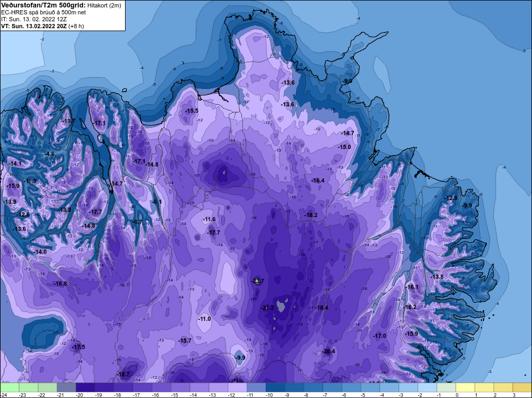Select the -16.1 temperature reading

coord(412,287)
